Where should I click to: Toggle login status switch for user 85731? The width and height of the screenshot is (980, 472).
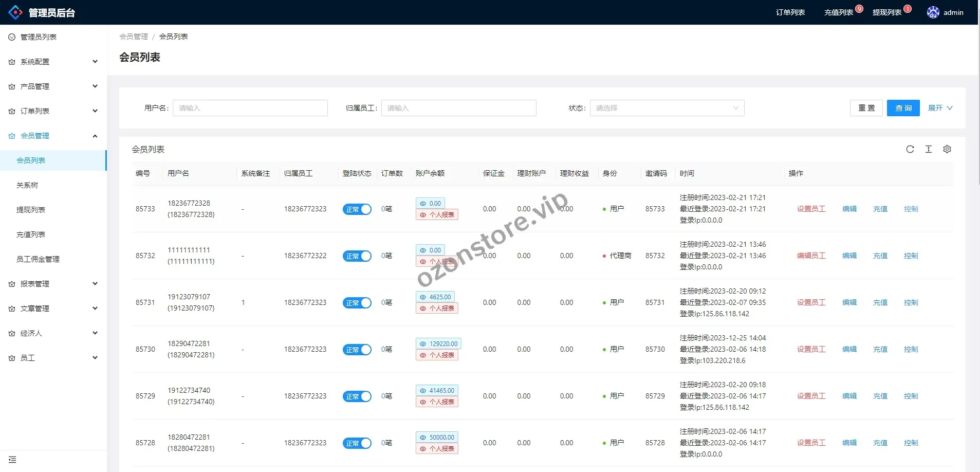pyautogui.click(x=357, y=303)
